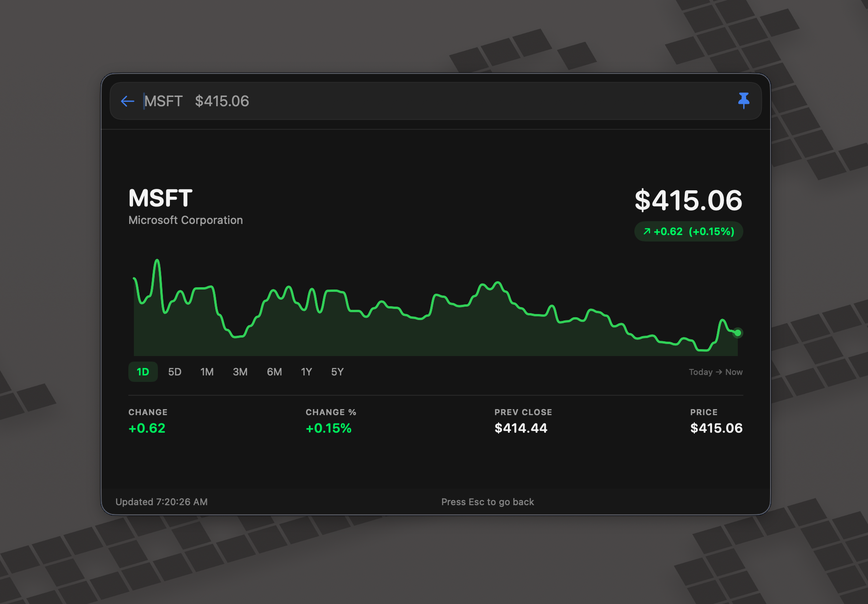Click the green price line chart
The image size is (868, 604).
coord(436,308)
